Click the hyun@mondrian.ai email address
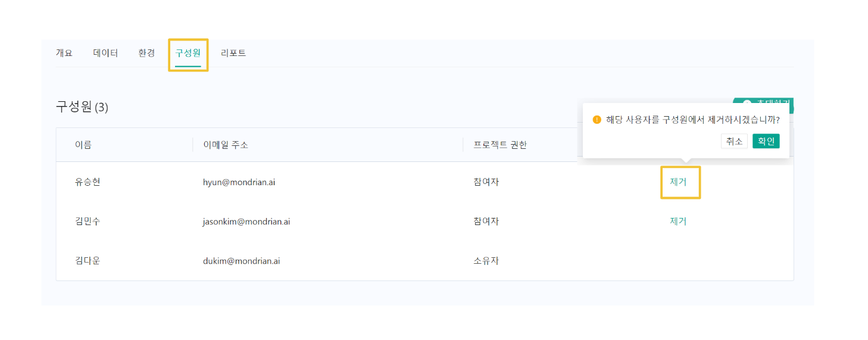 (x=239, y=182)
